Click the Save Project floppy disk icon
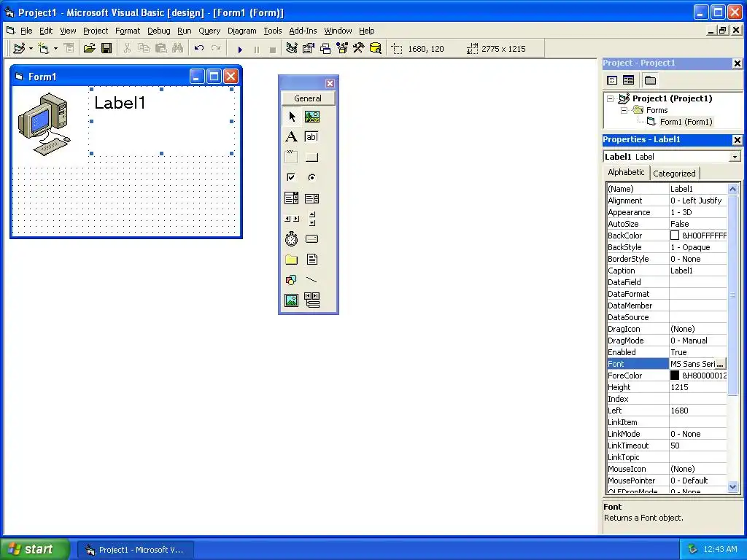747x560 pixels. (x=107, y=49)
